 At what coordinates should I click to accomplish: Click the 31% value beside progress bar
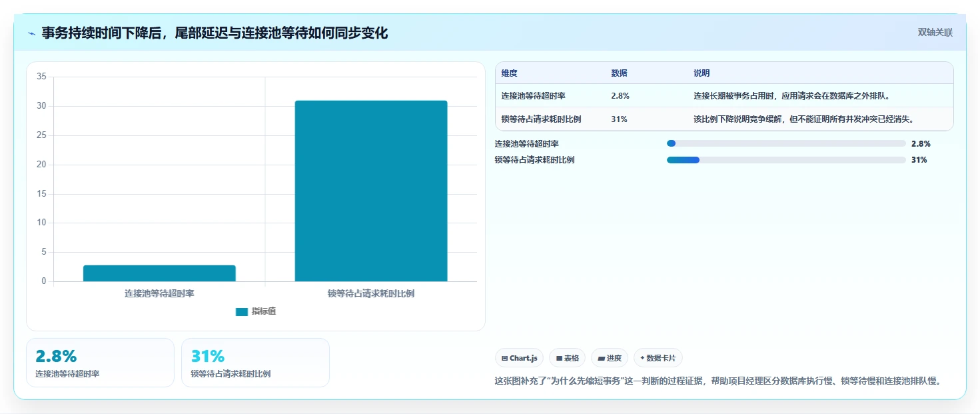tap(919, 160)
